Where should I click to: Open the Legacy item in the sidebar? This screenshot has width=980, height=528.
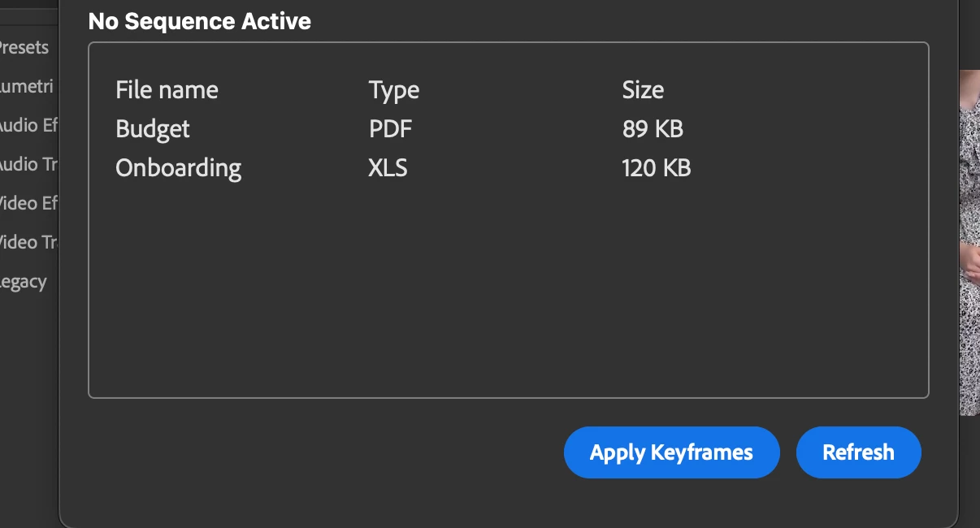[24, 282]
